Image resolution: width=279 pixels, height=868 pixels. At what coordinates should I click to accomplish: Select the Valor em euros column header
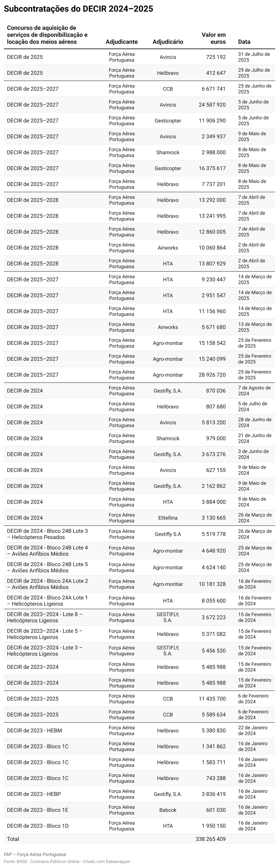point(214,38)
